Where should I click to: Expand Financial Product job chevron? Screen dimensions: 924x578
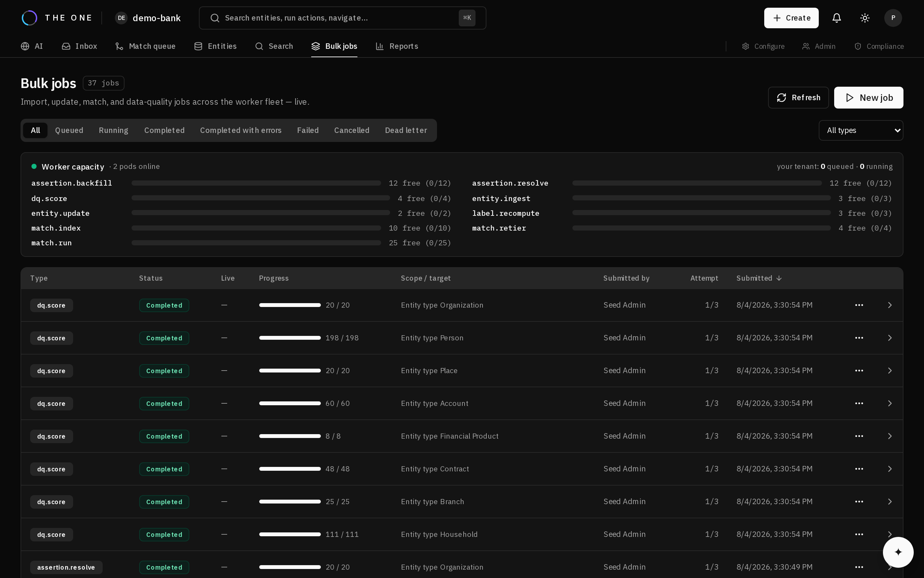[x=890, y=436]
